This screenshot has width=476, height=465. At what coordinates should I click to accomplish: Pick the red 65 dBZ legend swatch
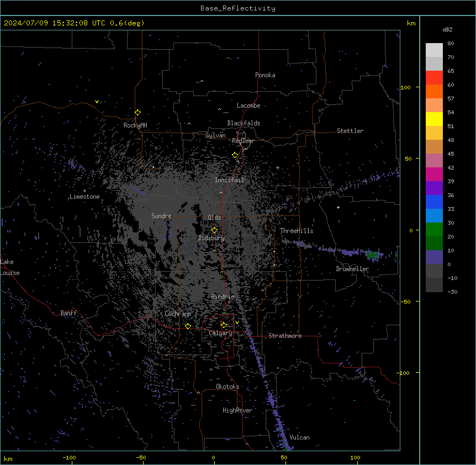click(434, 77)
